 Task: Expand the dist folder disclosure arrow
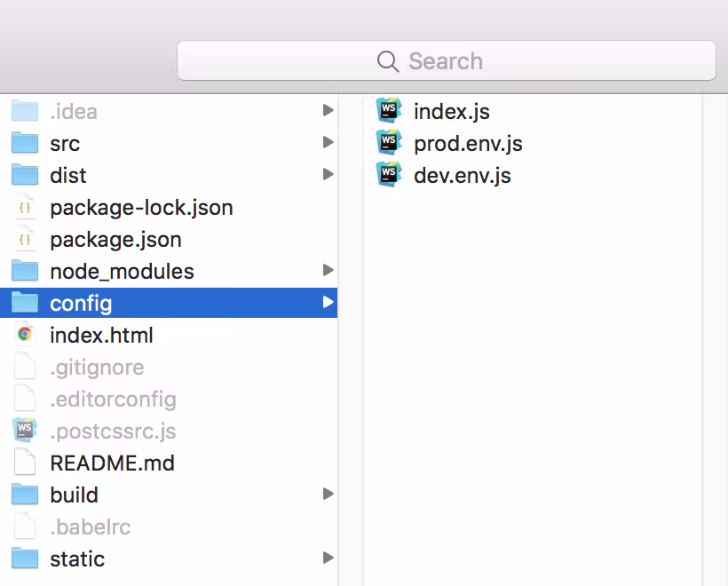coord(328,175)
